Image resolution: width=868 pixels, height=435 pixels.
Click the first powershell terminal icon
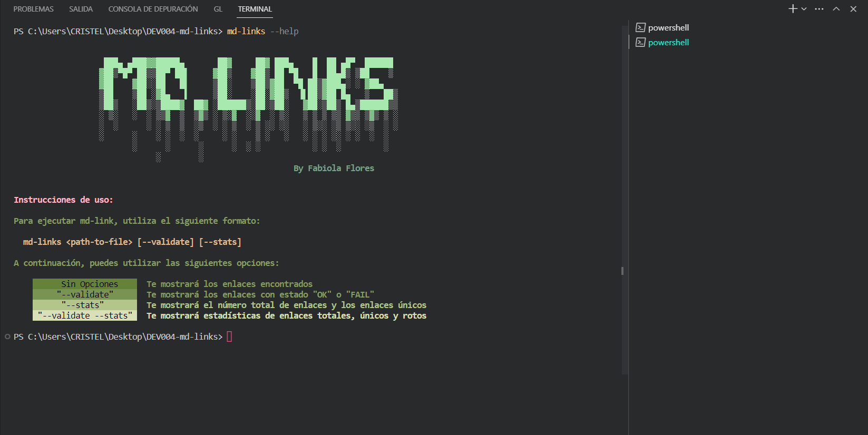[x=640, y=27]
